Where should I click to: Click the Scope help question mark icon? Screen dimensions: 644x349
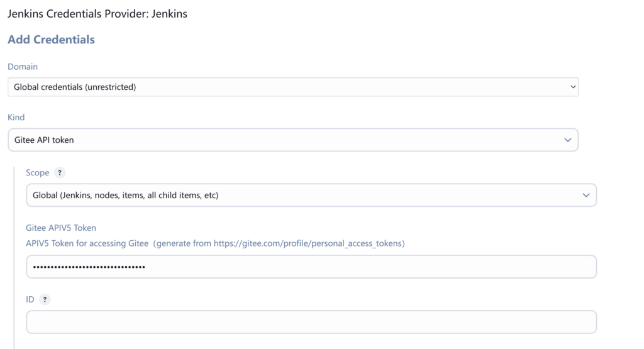(60, 173)
